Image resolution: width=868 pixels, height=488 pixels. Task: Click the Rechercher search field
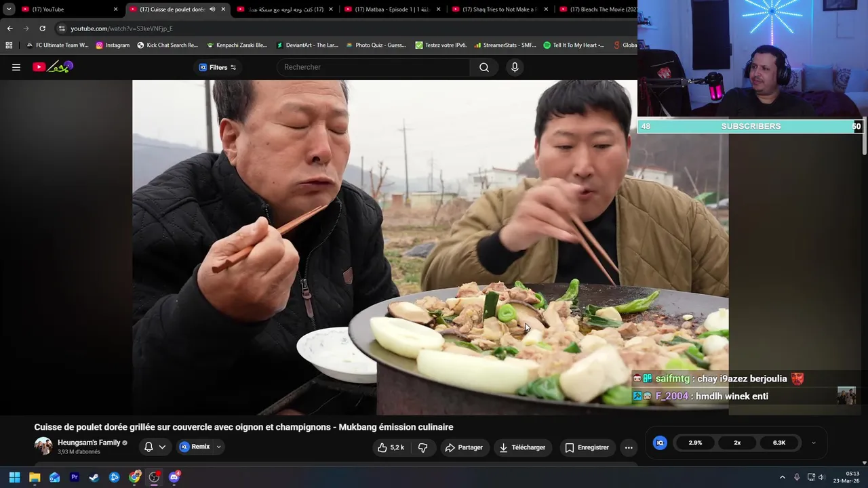(x=373, y=67)
